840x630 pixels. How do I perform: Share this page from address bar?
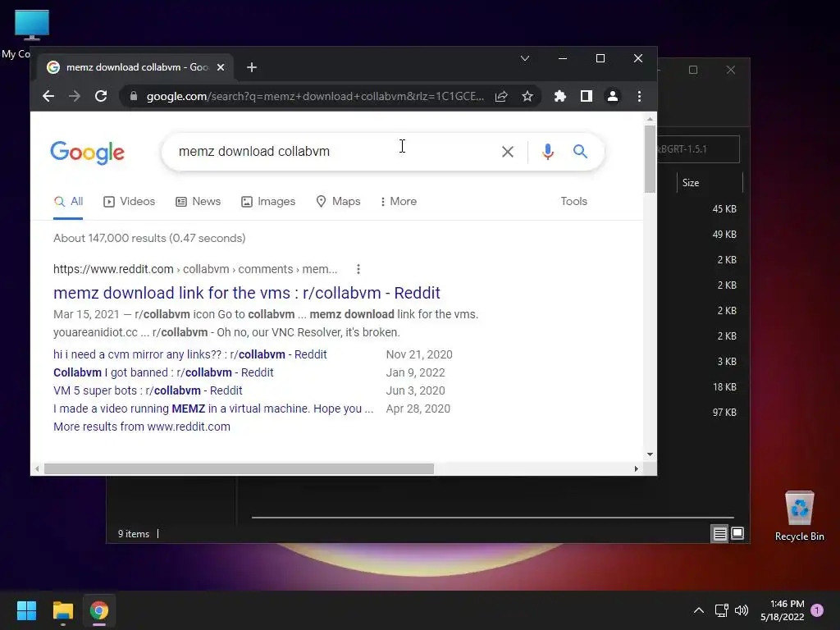tap(501, 97)
